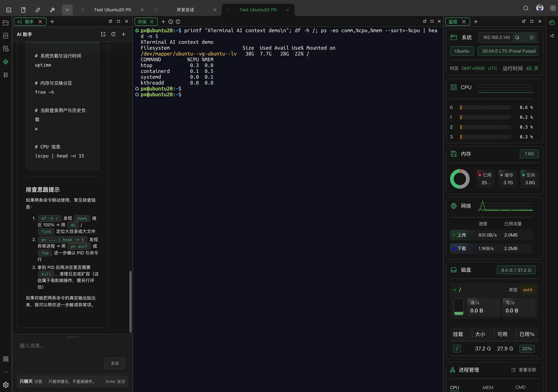Click the Ubuntu system badge
558x392 pixels.
coord(462,51)
